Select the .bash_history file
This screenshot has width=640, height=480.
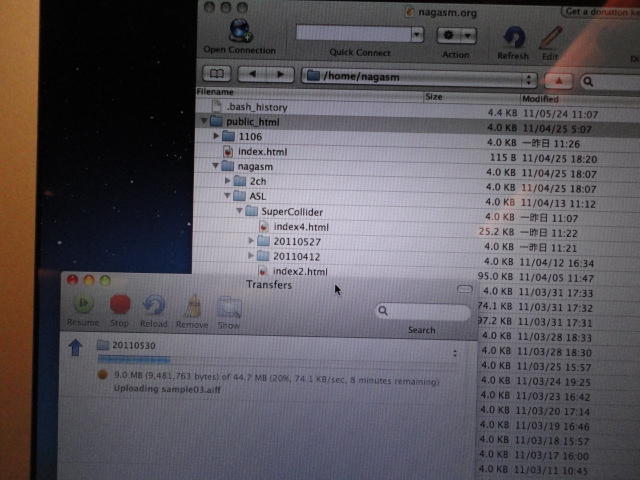tap(257, 107)
